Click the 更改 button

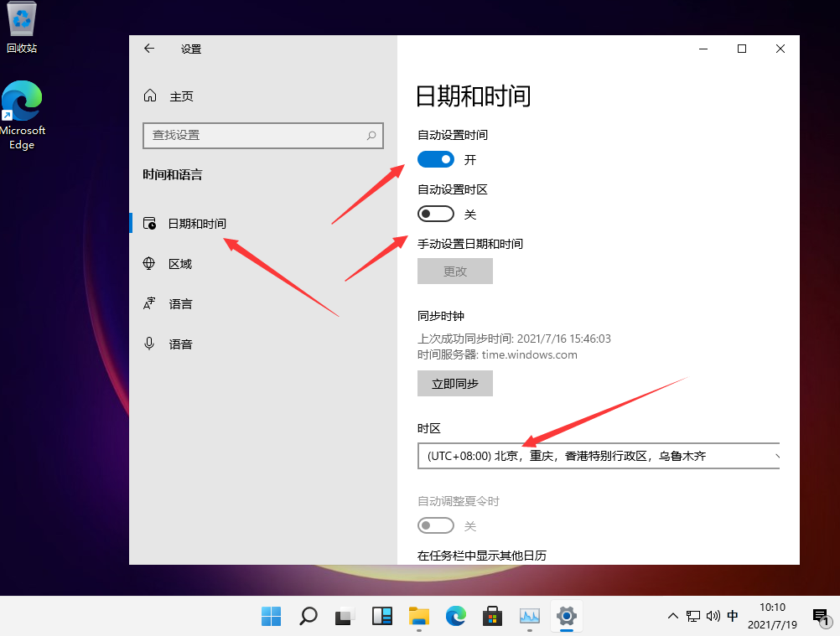(455, 271)
